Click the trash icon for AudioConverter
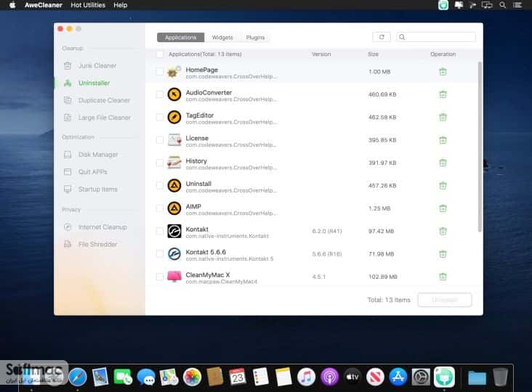This screenshot has width=532, height=392. point(443,94)
